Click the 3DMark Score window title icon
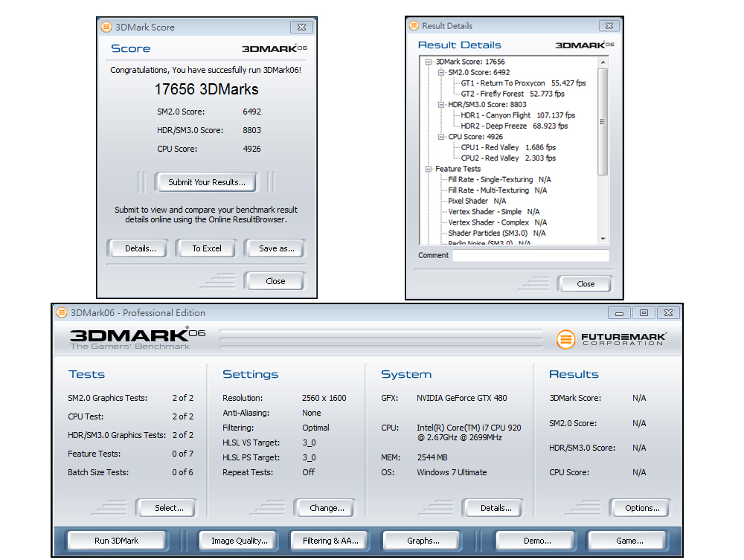Screen dimensions: 744x560 tap(106, 27)
